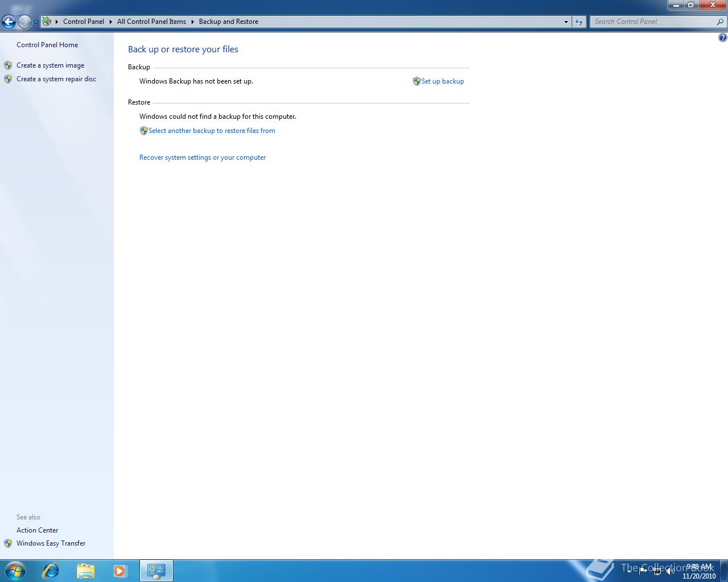Viewport: 728px width, 582px height.
Task: Show hidden tray icons arrow
Action: [x=629, y=571]
